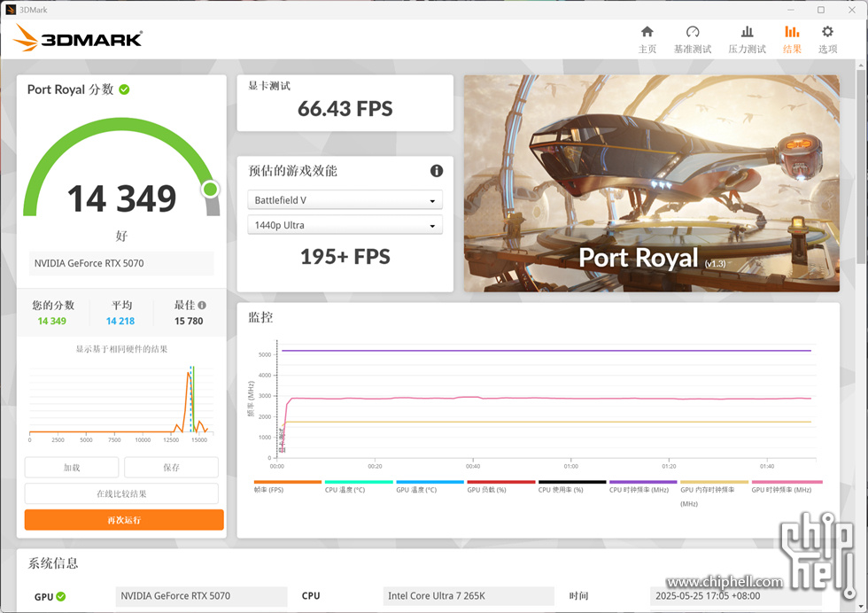Click the orange 再次运行 run again button
868x613 pixels.
[x=124, y=520]
